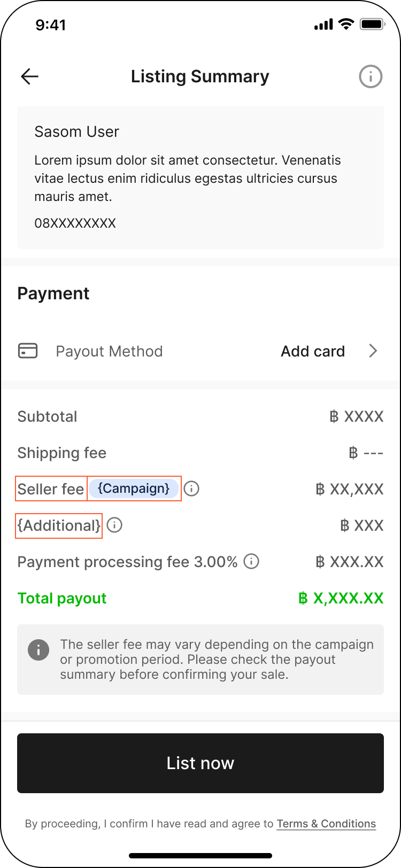Screen dimensions: 401x868
Task: Open the Add card option
Action: coord(313,351)
